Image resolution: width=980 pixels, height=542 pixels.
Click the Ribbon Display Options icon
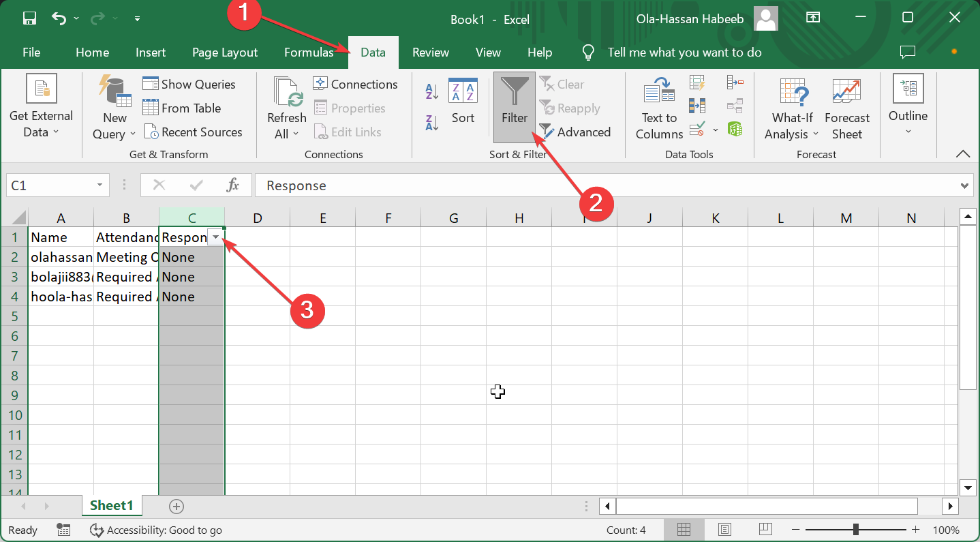(x=812, y=18)
